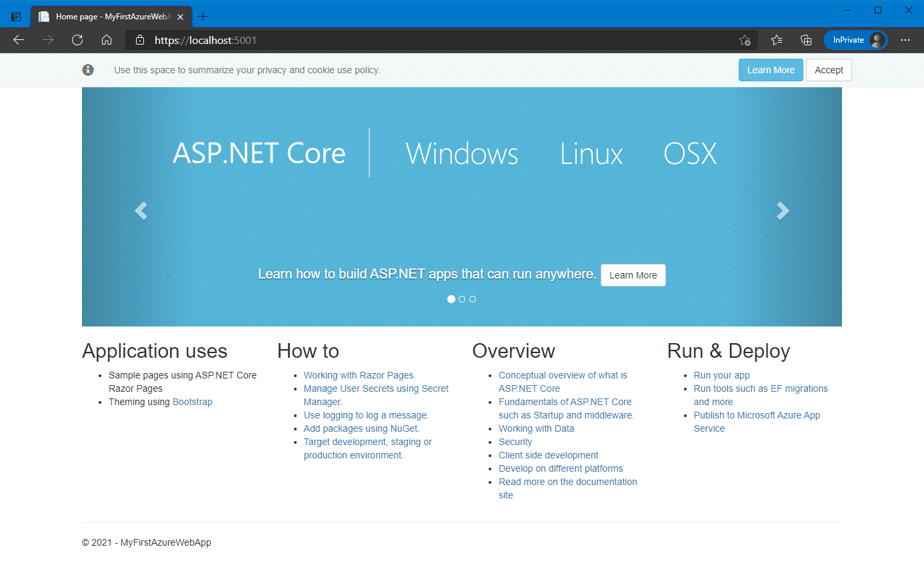924x575 pixels.
Task: View site security lock information
Action: click(x=140, y=40)
